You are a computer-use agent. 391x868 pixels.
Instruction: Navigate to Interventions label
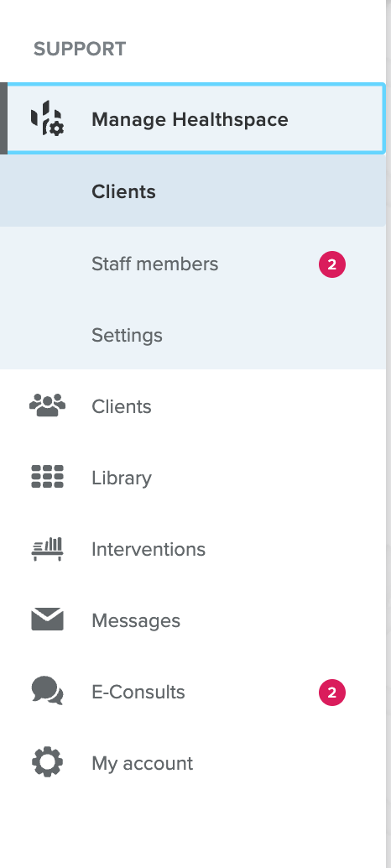click(149, 549)
